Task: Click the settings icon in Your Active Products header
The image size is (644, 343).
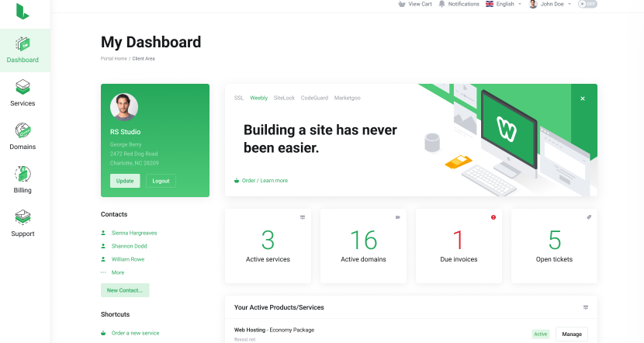Action: [586, 307]
